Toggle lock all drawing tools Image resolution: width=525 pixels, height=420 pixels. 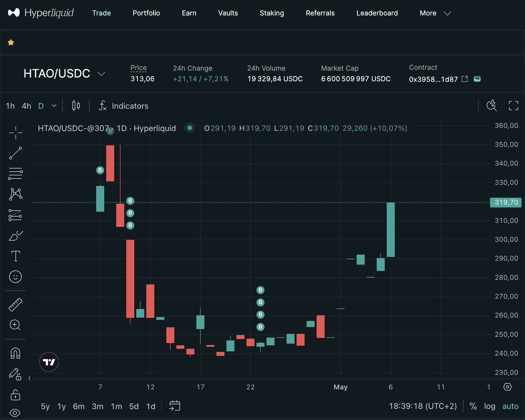(16, 394)
